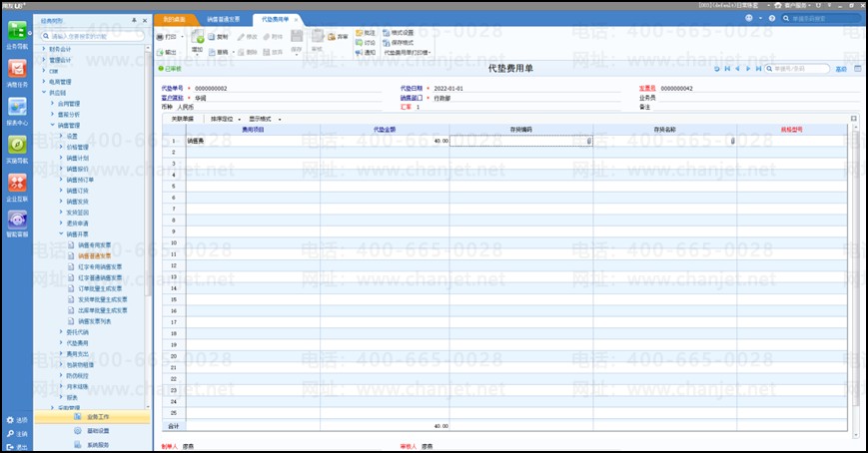This screenshot has height=453, width=868.
Task: Collapse the 供应链 tree node
Action: (x=44, y=92)
